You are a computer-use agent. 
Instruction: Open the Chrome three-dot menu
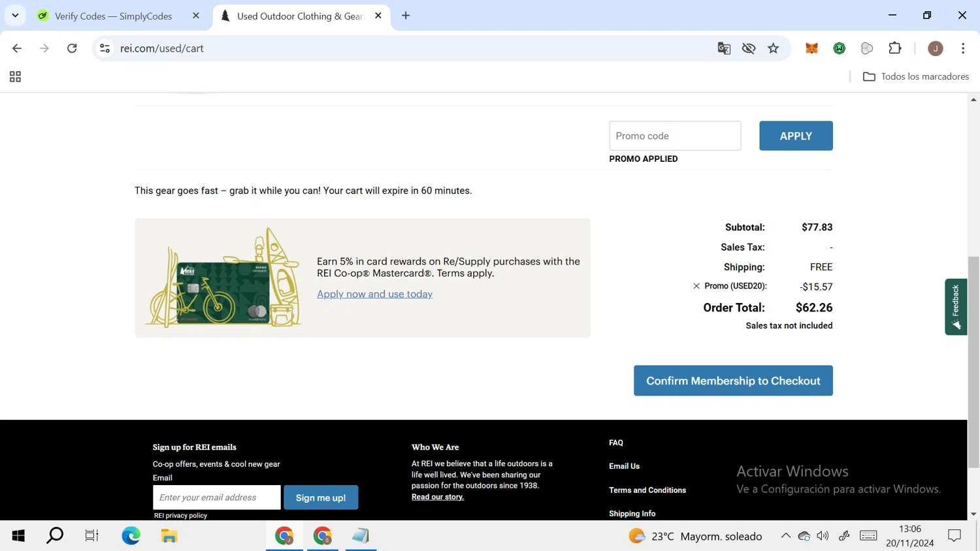(963, 48)
